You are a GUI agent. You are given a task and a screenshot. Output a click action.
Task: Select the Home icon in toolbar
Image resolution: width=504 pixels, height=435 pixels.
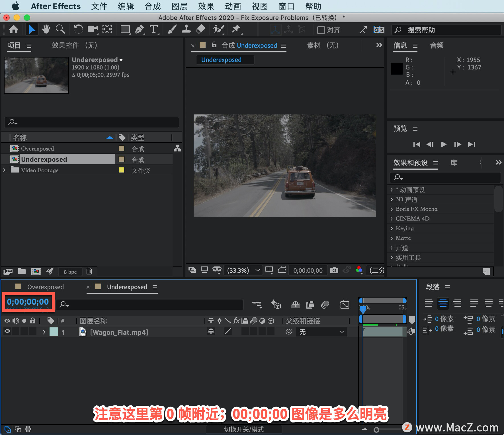pos(14,29)
